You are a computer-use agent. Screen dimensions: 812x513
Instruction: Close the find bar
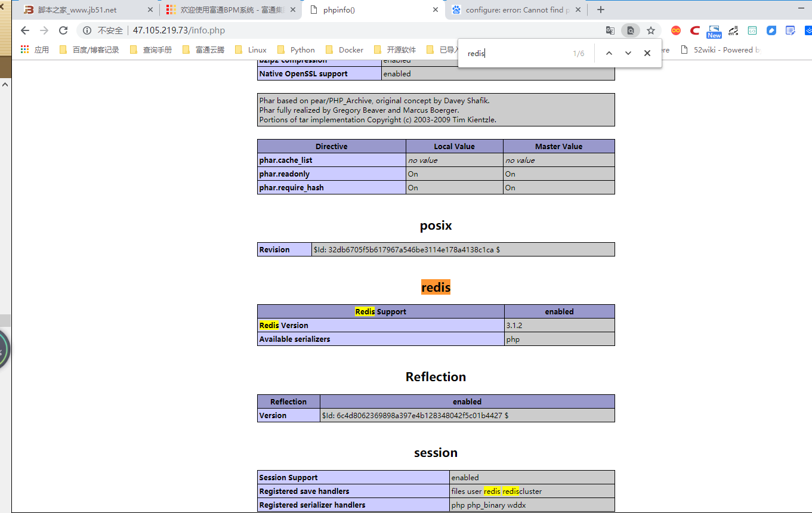tap(647, 53)
